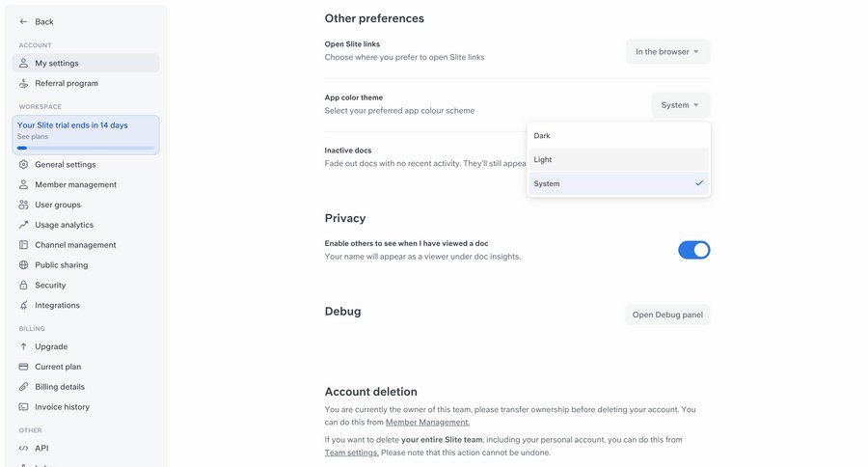Click the Public sharing globe icon
Screen dimensions: 868x467
[24, 265]
